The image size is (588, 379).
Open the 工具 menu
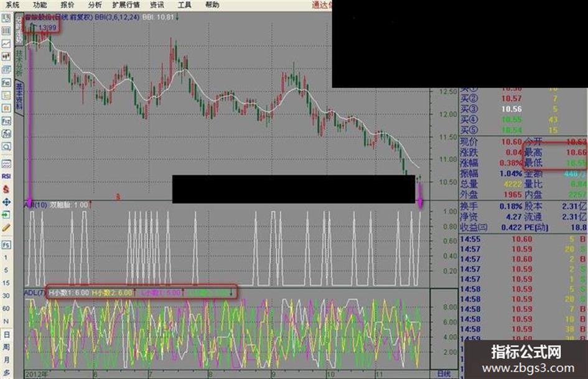click(x=185, y=5)
